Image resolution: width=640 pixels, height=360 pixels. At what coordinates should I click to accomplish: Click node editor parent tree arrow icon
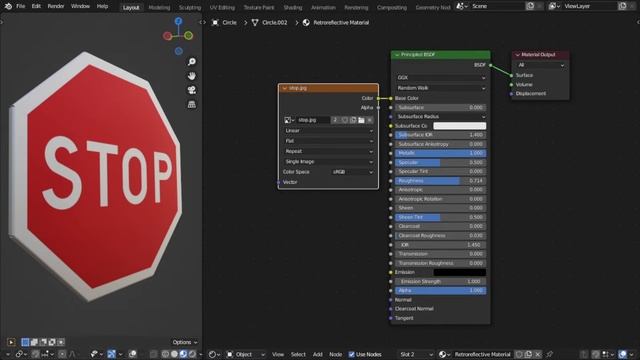tap(584, 354)
